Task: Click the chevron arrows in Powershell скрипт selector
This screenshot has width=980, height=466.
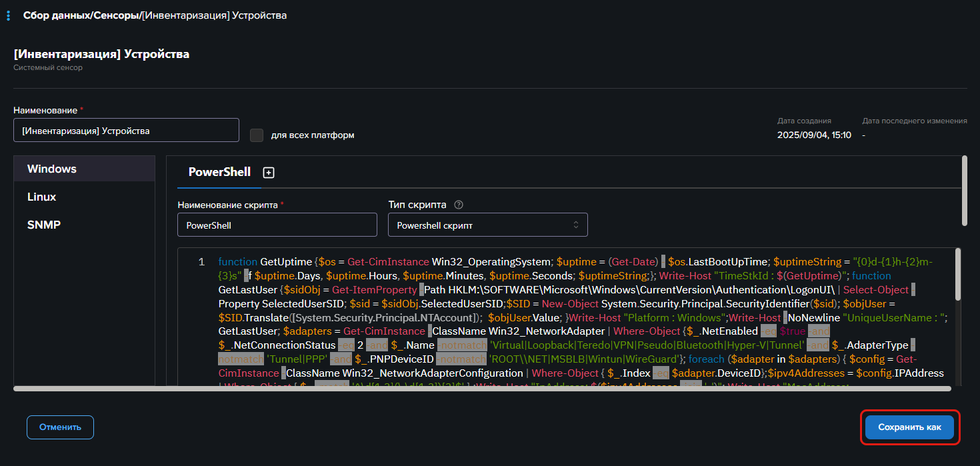Action: [576, 225]
